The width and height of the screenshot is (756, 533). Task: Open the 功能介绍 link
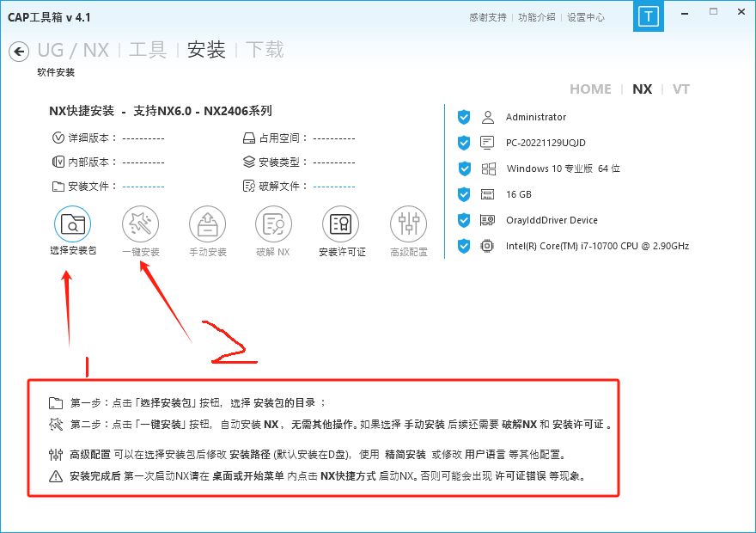tap(536, 17)
